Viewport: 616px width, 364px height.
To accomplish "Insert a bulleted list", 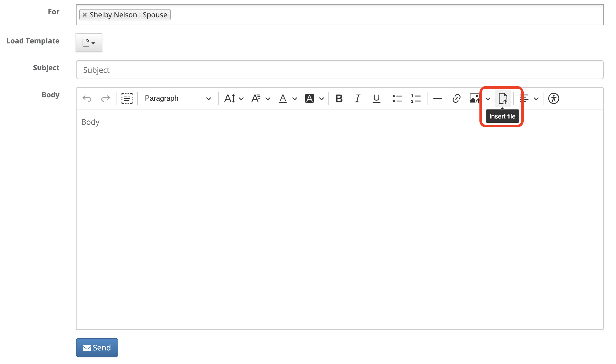I will tap(397, 98).
